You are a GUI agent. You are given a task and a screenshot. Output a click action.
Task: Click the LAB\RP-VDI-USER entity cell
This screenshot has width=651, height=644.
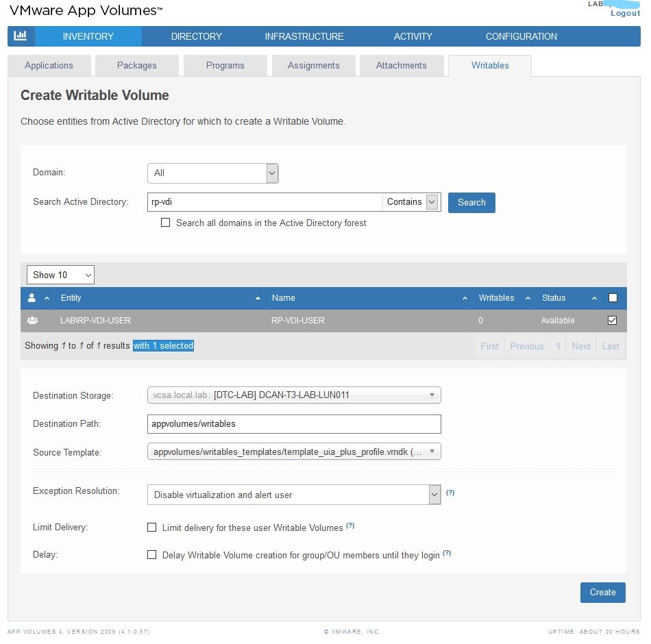[95, 320]
